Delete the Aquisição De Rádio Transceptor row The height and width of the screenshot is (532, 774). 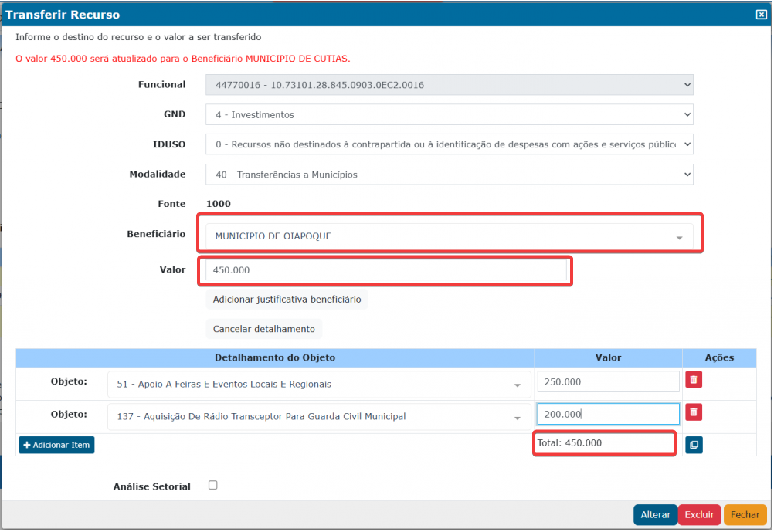coord(694,412)
